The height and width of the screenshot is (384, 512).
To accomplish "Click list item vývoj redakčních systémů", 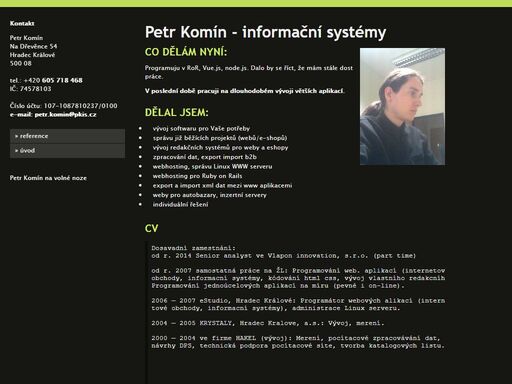I will pos(220,147).
